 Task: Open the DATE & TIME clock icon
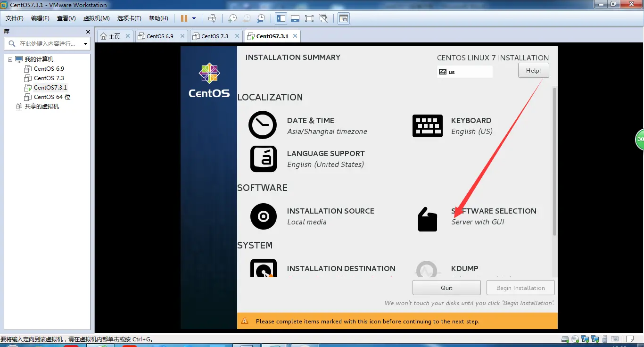[263, 125]
